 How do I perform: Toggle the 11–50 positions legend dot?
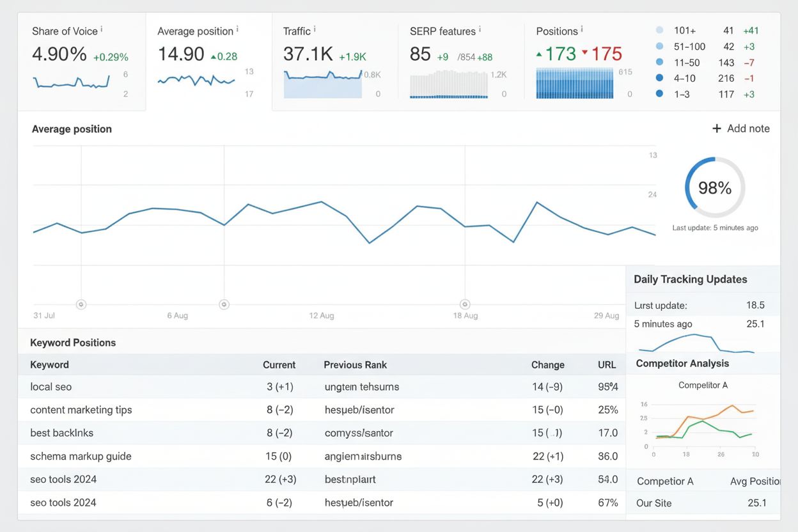(x=659, y=62)
